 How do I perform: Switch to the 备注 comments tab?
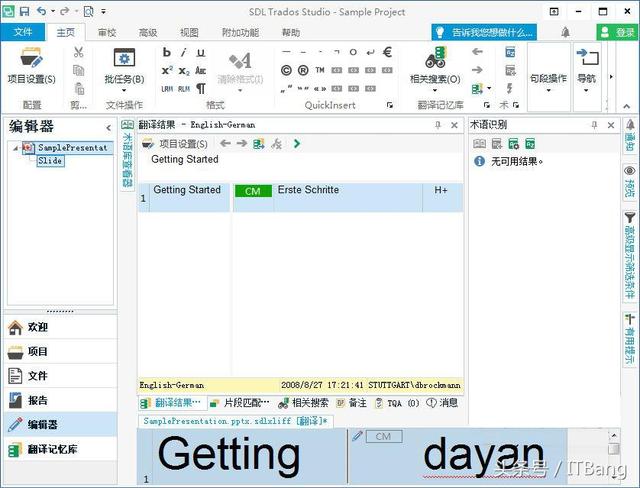(351, 403)
